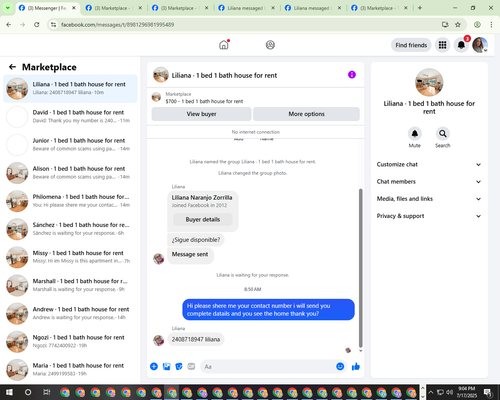This screenshot has width=500, height=400.
Task: Click the taskbar clock 9:04 PM
Action: pos(466,392)
